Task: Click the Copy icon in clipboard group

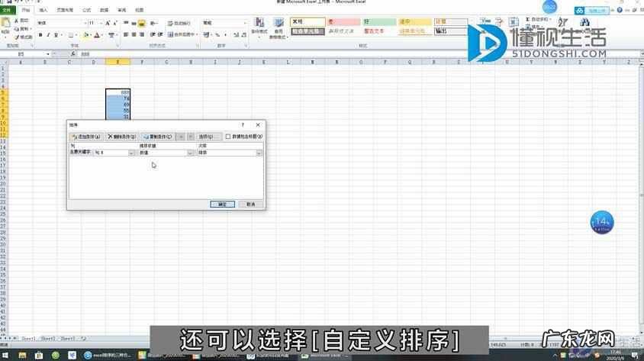Action: coord(17,29)
